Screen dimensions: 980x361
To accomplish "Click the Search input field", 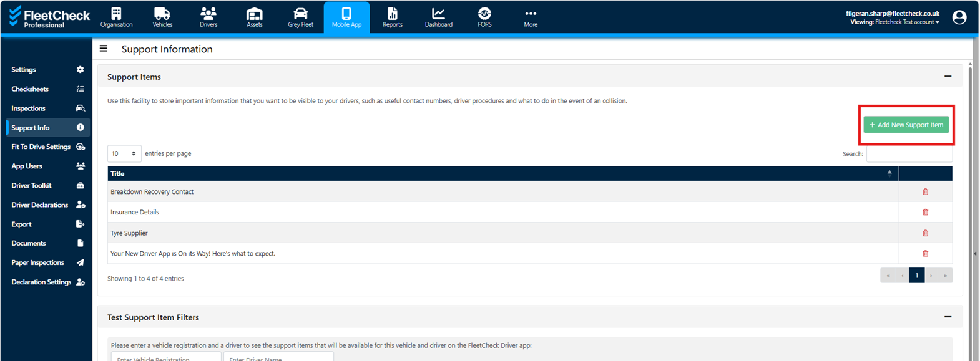I will pos(909,154).
